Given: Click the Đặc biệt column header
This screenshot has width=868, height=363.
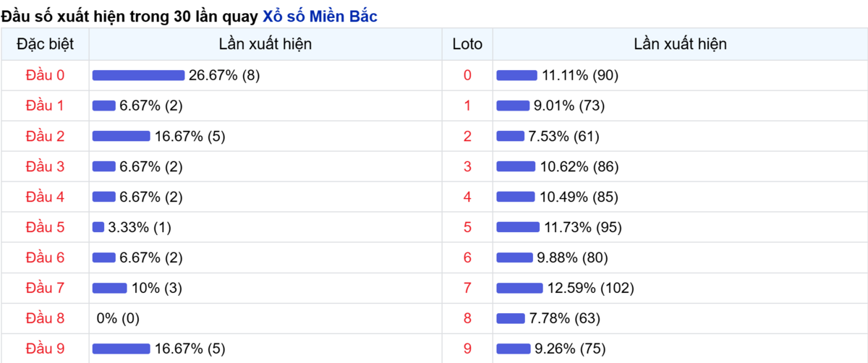Looking at the screenshot, I should coord(45,44).
